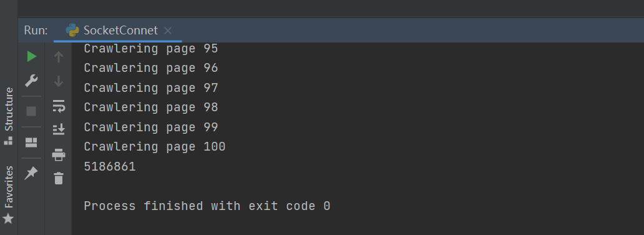Click the Print console output icon

59,155
